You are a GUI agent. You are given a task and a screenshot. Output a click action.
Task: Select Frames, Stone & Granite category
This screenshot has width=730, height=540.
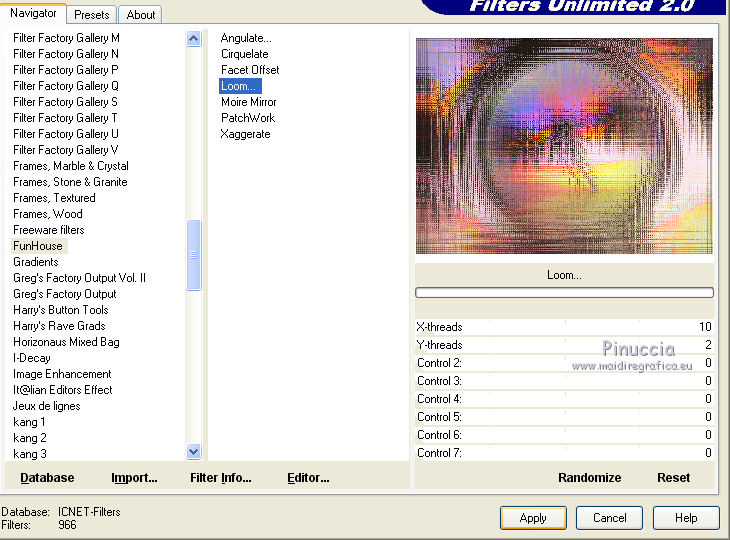coord(70,182)
